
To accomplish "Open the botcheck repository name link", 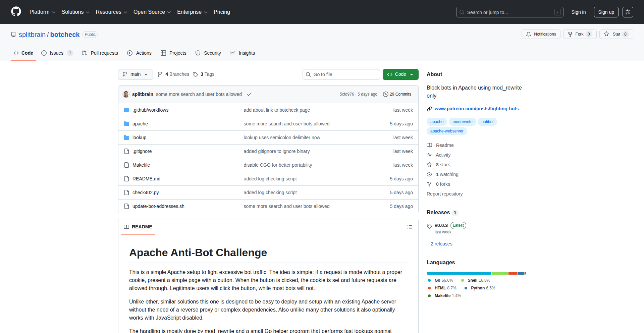I will pos(65,35).
